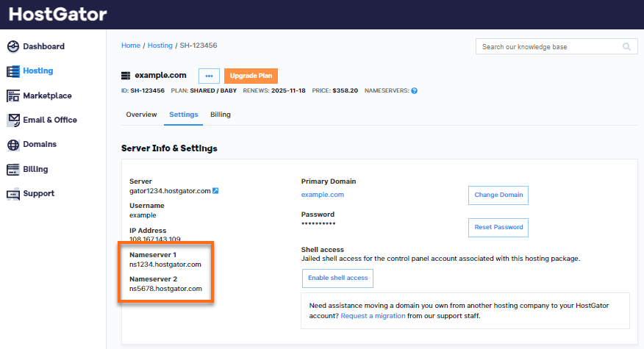Open the Marketplace sidebar icon

click(x=13, y=96)
